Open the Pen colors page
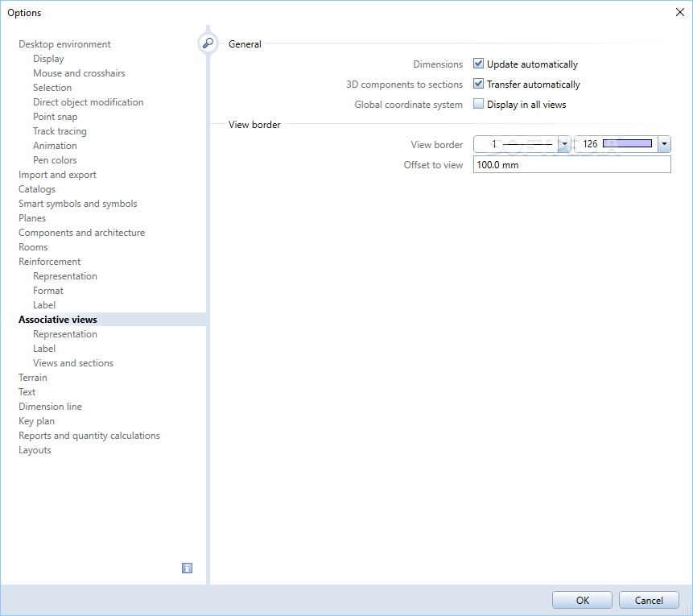The width and height of the screenshot is (693, 616). pos(55,160)
